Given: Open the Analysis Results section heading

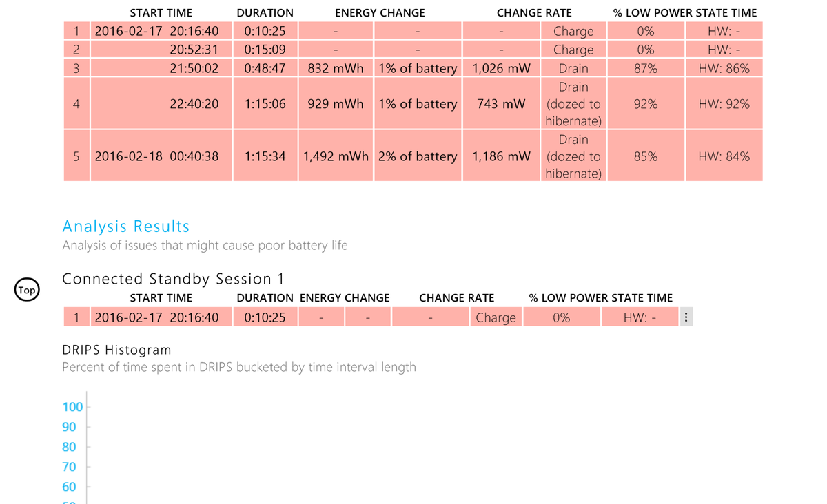Looking at the screenshot, I should (x=126, y=226).
